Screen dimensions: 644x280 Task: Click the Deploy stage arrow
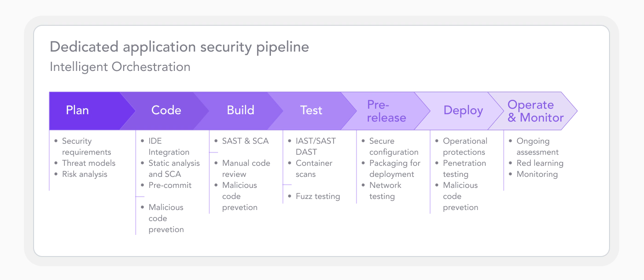[x=463, y=111]
